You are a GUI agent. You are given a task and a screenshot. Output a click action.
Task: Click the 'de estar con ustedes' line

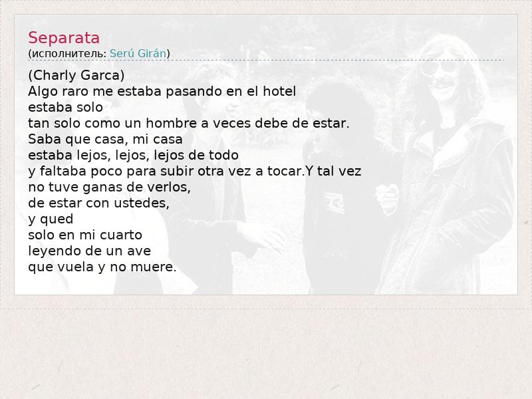[x=98, y=203]
